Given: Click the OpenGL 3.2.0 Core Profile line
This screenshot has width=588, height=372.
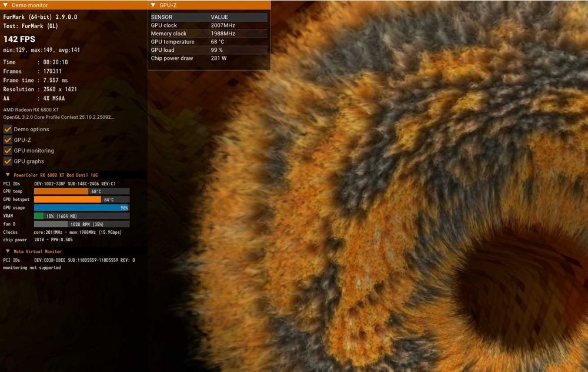Looking at the screenshot, I should [x=59, y=117].
